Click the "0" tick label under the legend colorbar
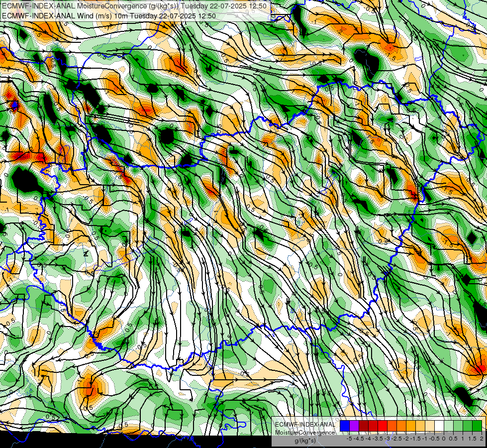Screen dimensions: 487x448 (444, 439)
